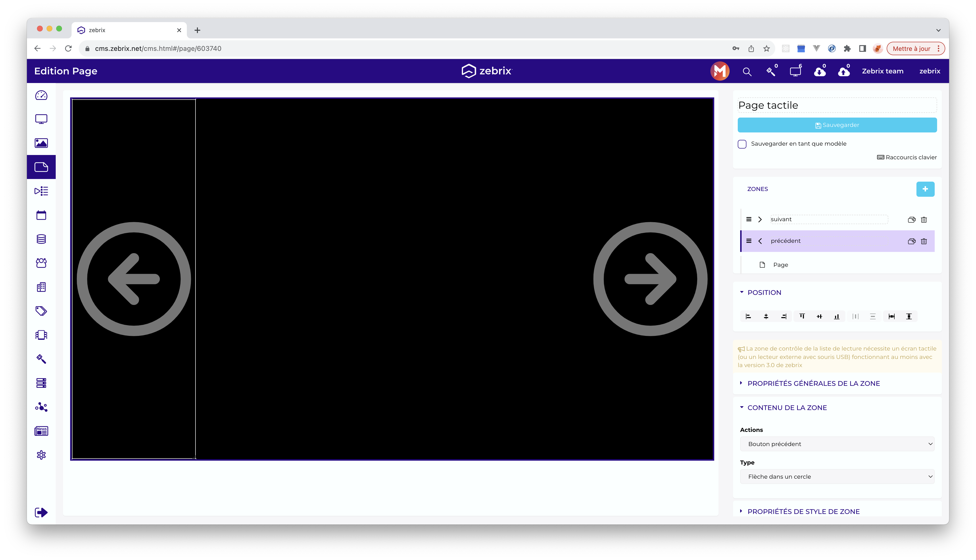
Task: Click duplicate icon for suivant zone
Action: [911, 220]
